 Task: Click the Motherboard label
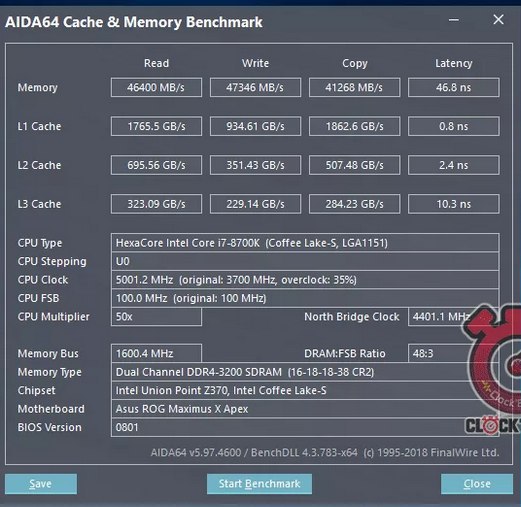51,409
